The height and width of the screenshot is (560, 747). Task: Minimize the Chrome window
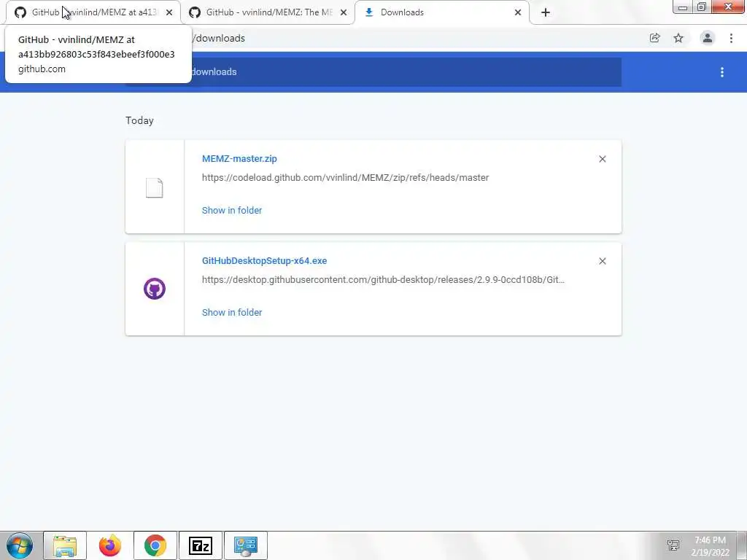(683, 7)
